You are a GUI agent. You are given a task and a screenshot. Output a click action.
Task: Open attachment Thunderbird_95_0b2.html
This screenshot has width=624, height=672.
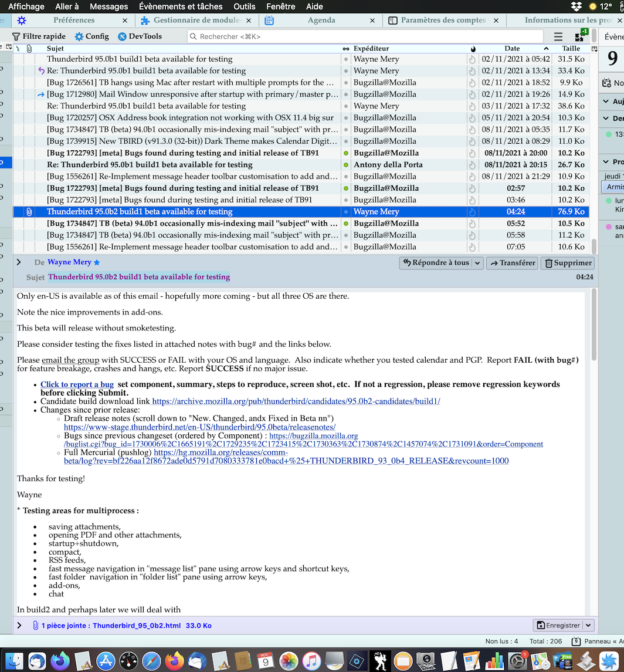[x=137, y=626]
